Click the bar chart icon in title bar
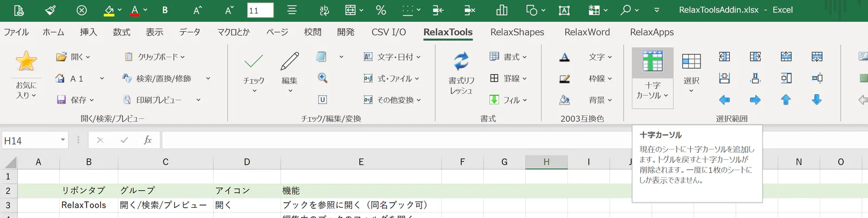 click(502, 10)
